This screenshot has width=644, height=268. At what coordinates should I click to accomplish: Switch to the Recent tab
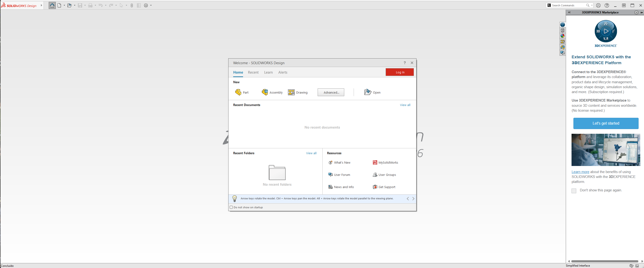point(253,72)
